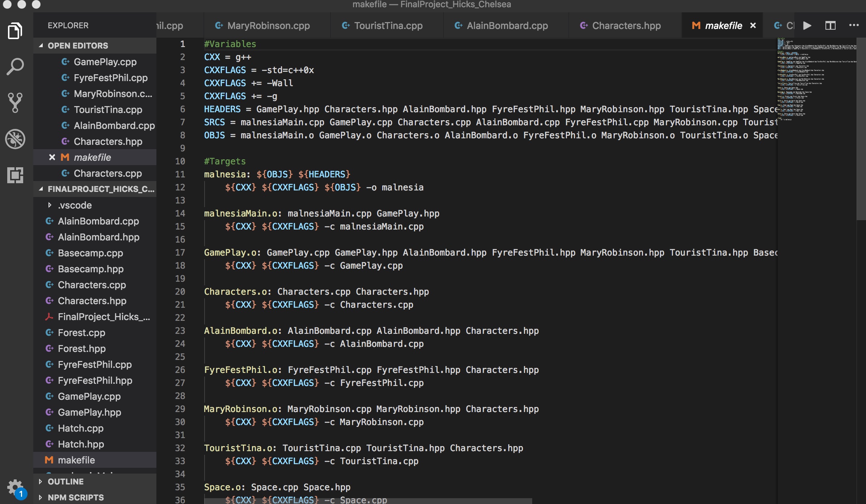Open the Source Control view
Image resolution: width=866 pixels, height=504 pixels.
click(x=15, y=103)
